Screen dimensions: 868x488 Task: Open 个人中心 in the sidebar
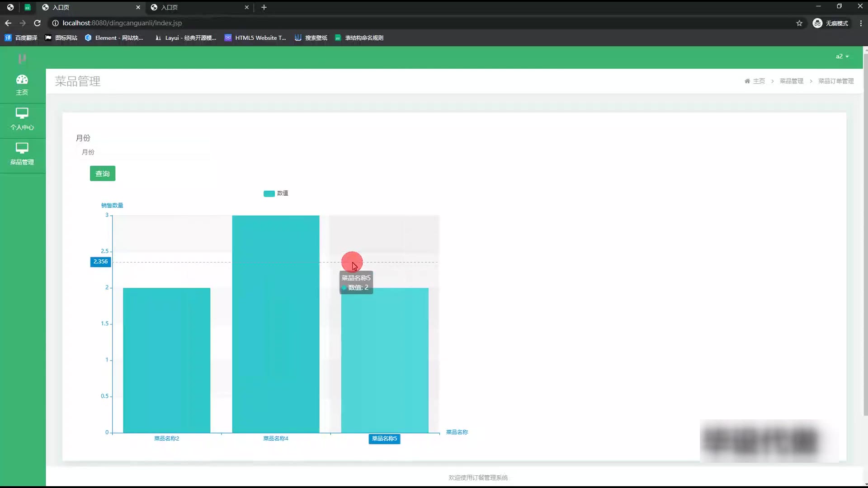(x=22, y=119)
